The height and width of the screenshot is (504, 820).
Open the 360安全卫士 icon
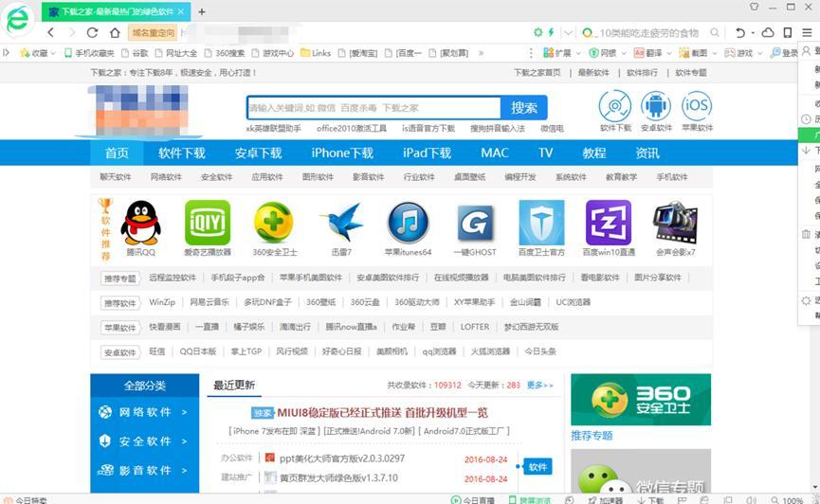[274, 223]
